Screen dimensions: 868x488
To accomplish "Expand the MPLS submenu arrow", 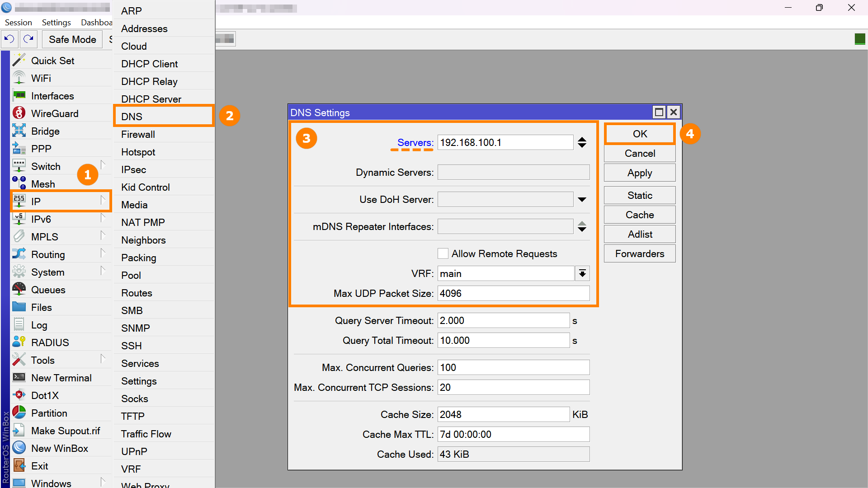I will 103,235.
